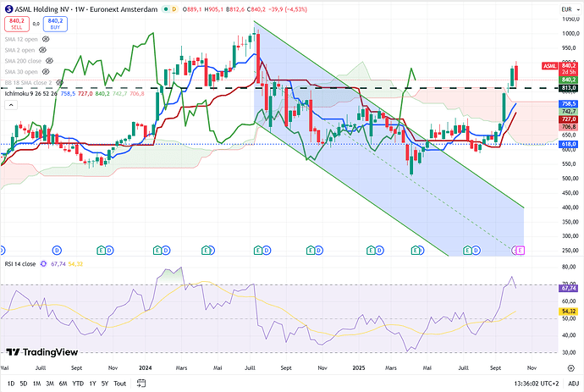
Task: Unhide the SMA 2 open indicator
Action: tap(41, 50)
